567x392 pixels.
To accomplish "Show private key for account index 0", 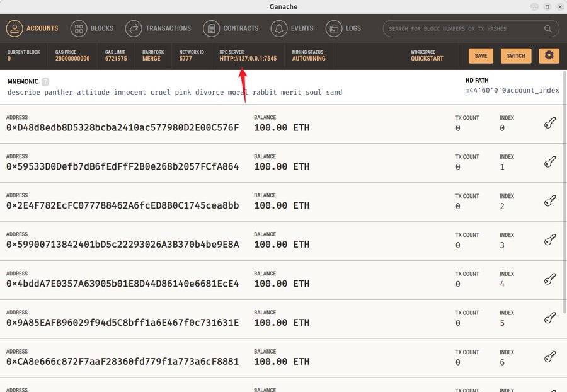I will 549,124.
